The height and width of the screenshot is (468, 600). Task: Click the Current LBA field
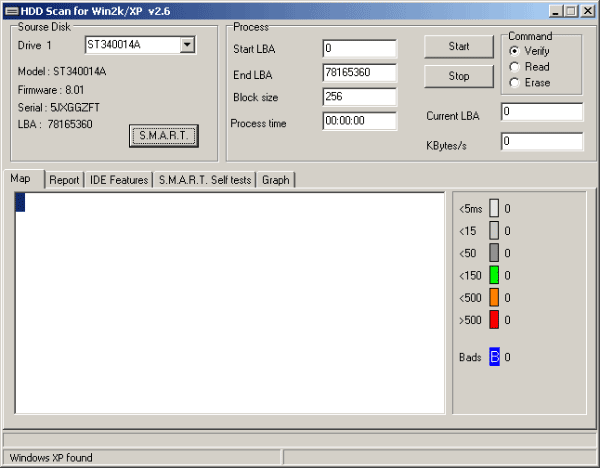click(x=542, y=112)
